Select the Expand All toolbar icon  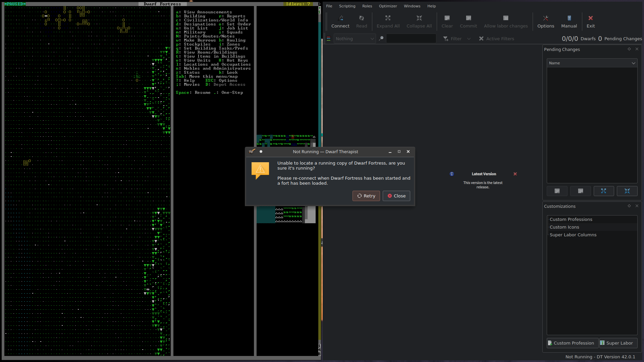pyautogui.click(x=388, y=18)
